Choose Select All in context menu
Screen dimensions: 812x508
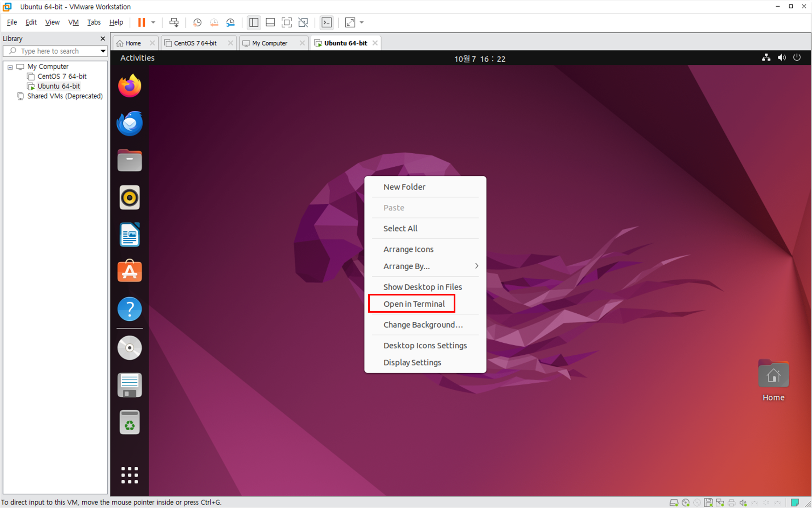(x=425, y=228)
